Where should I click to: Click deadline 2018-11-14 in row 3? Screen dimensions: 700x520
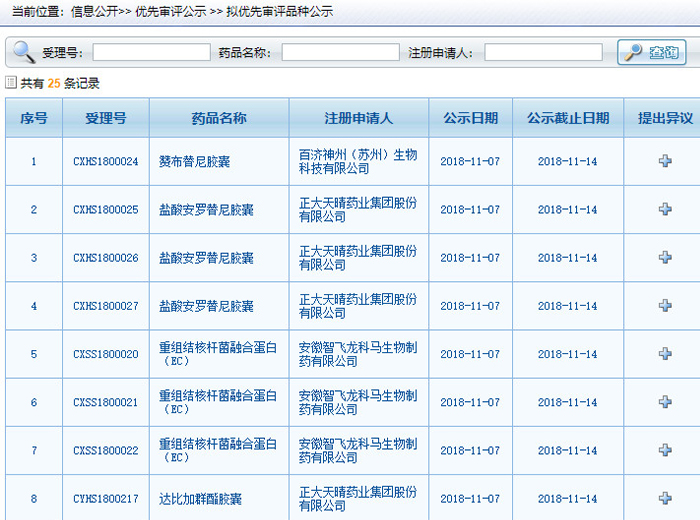[x=567, y=258]
